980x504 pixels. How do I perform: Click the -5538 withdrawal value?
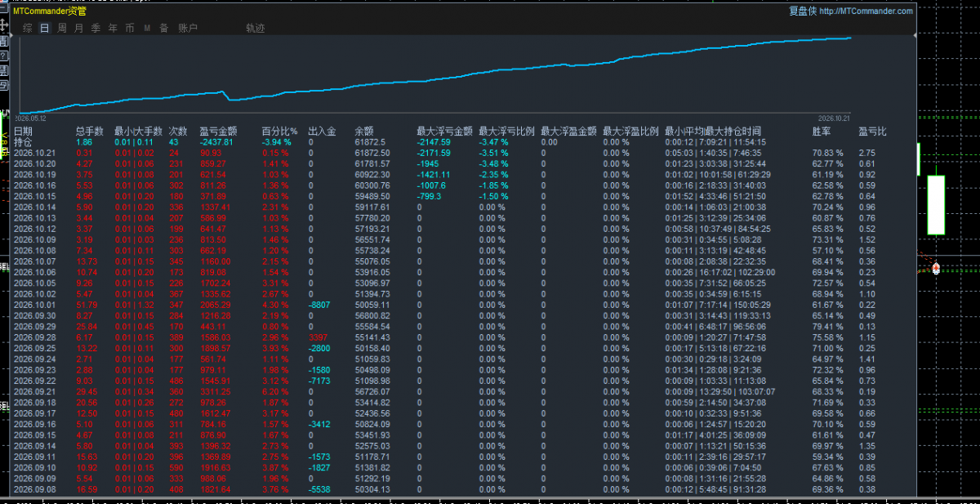(x=319, y=488)
